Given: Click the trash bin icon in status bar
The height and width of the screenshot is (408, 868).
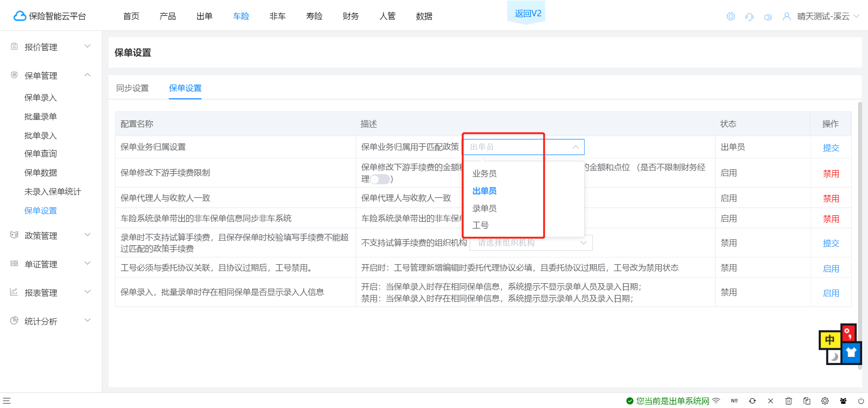Looking at the screenshot, I should [x=788, y=401].
